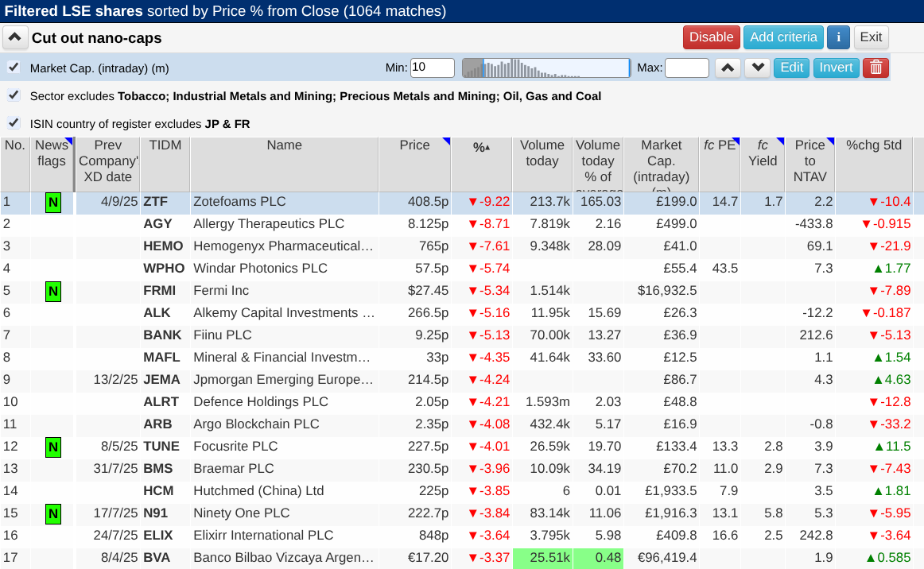Click the Add criteria button

coord(783,37)
